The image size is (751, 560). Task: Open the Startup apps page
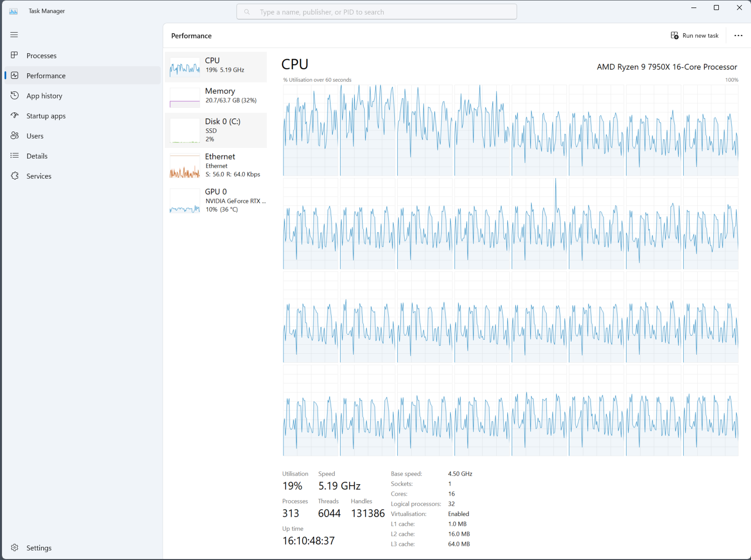[46, 115]
